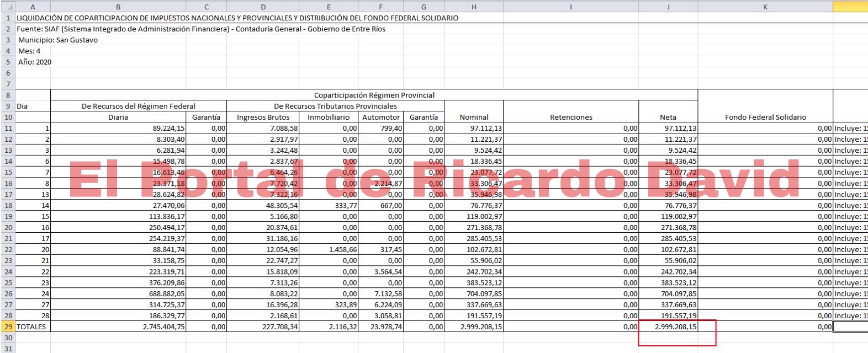Image resolution: width=868 pixels, height=353 pixels.
Task: Click the TOTALES cell
Action: (x=32, y=327)
